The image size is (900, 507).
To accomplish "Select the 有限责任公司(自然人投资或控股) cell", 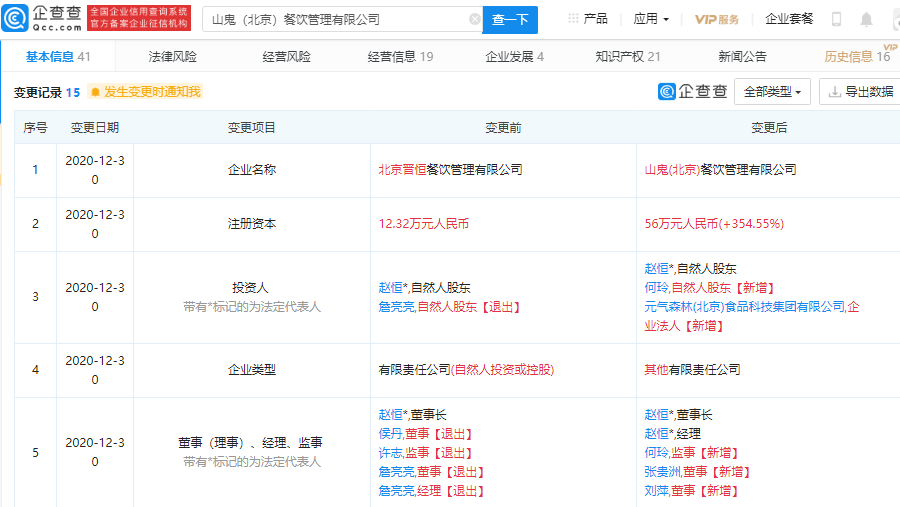I will (x=503, y=370).
